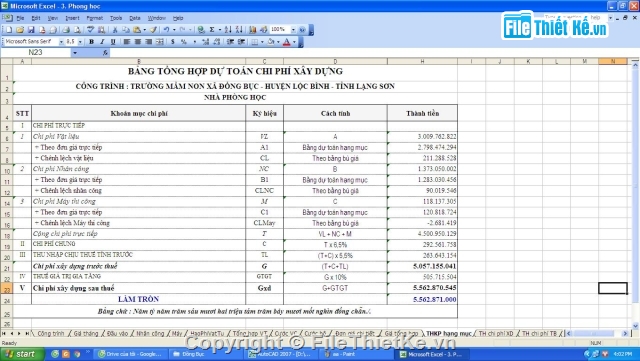The width and height of the screenshot is (640, 361).
Task: Open the AutoSum functions dropdown arrow
Action: [x=220, y=30]
